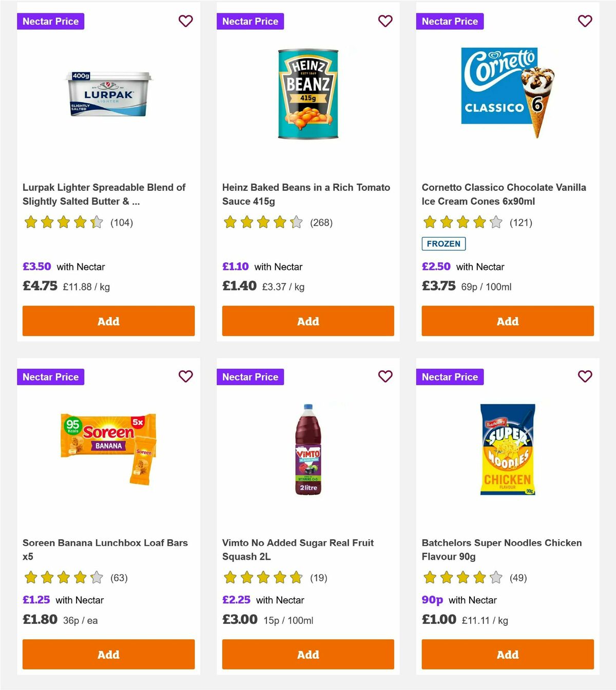Open Cornetto reviews count (121)

point(521,223)
